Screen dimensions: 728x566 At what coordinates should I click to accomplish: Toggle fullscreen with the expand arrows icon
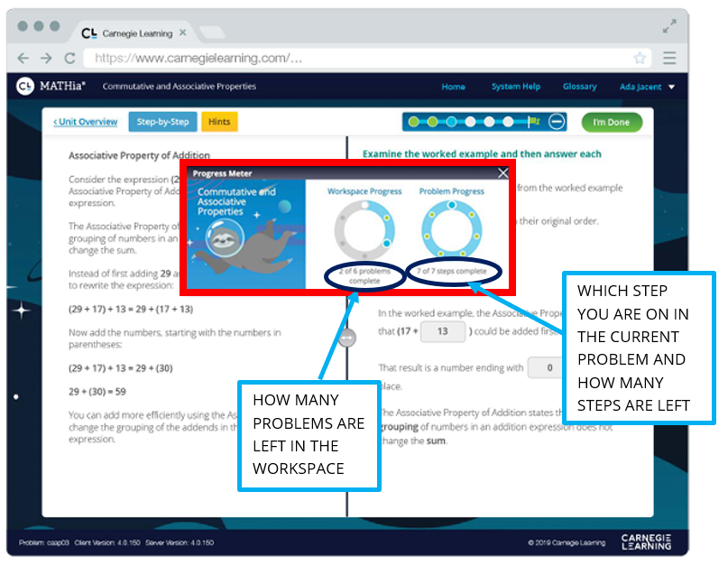click(x=669, y=26)
